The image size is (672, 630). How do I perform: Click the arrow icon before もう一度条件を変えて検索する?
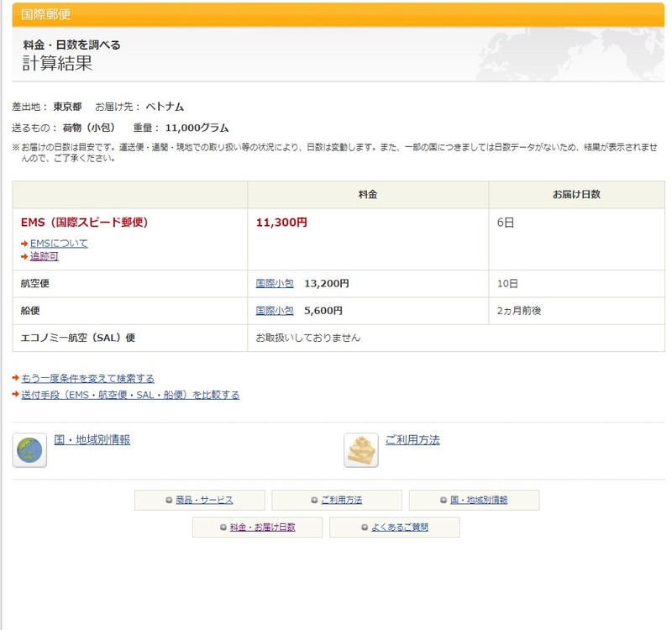pos(16,379)
